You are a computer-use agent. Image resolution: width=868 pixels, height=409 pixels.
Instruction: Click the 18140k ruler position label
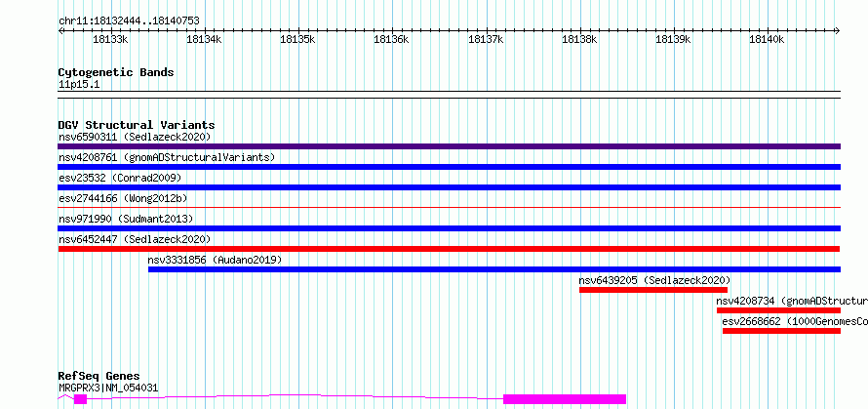pos(768,39)
